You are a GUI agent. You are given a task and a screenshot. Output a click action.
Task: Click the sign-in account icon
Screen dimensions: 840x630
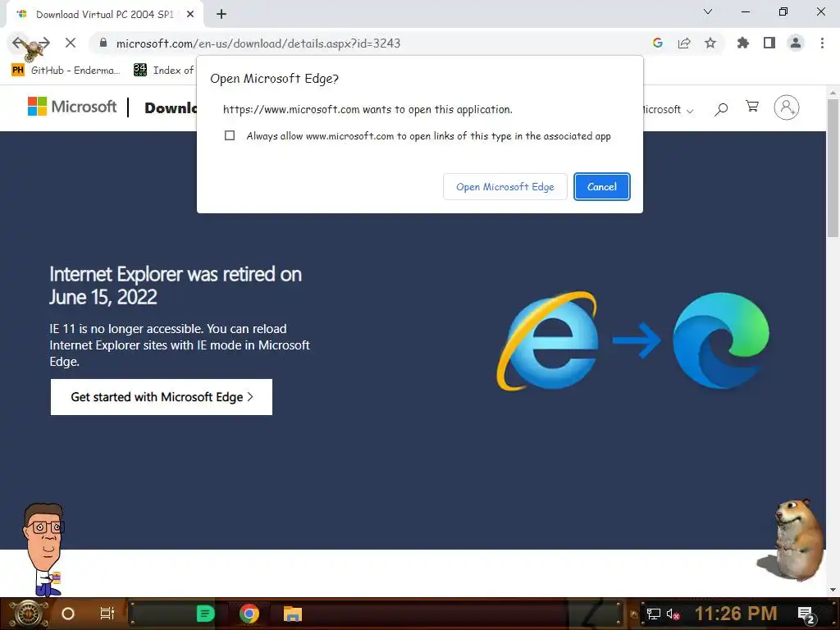point(787,107)
